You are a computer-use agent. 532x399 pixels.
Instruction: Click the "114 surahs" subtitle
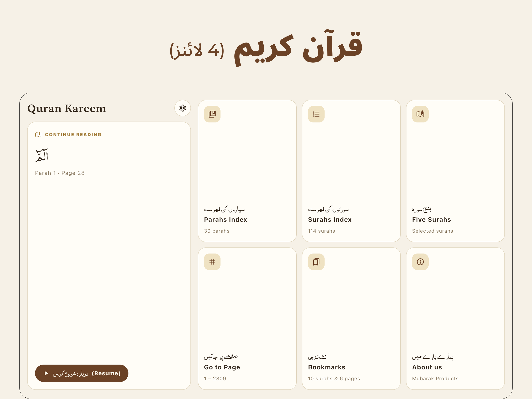pos(321,231)
